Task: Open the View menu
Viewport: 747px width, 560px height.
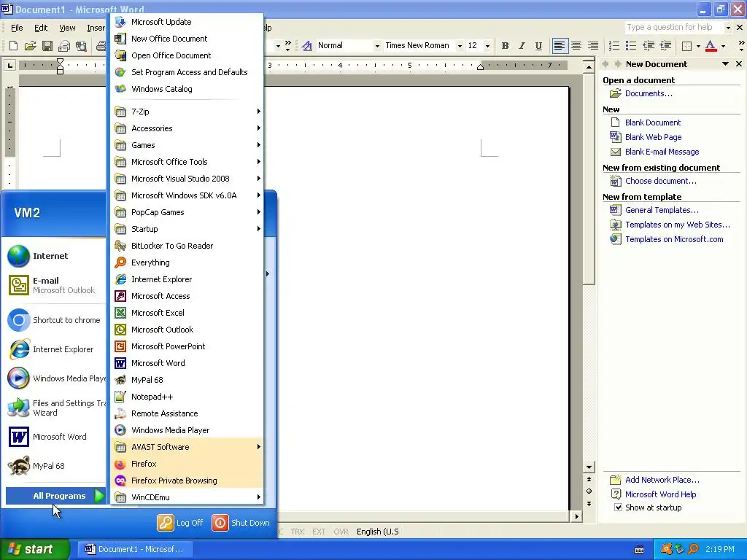Action: tap(67, 28)
